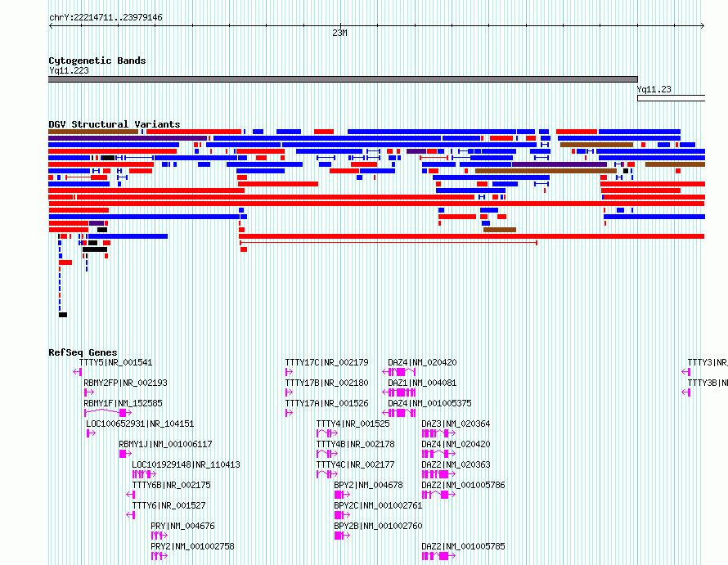Screen dimensions: 728x565
Task: Open the TTTY4|NR_001525 gene label
Action: 353,424
